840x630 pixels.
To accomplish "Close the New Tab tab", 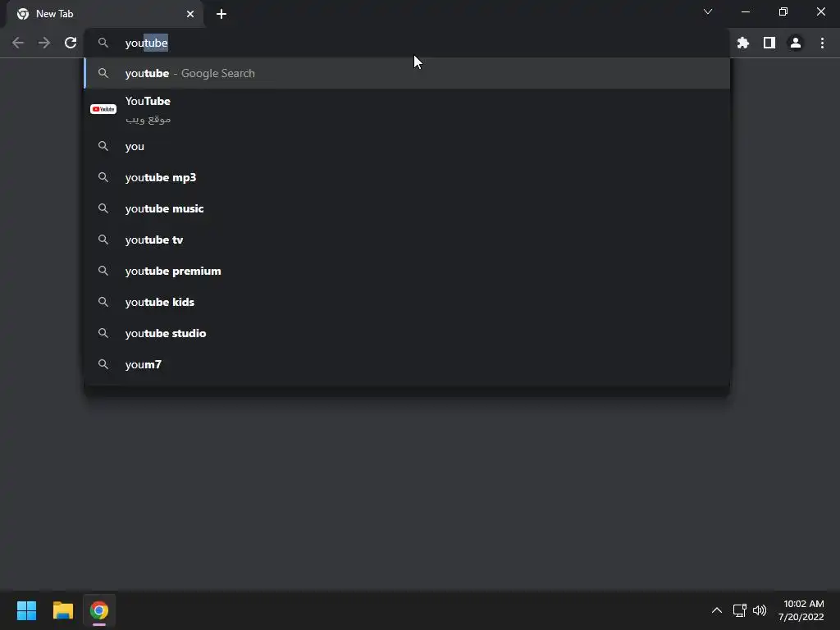I will pos(190,14).
